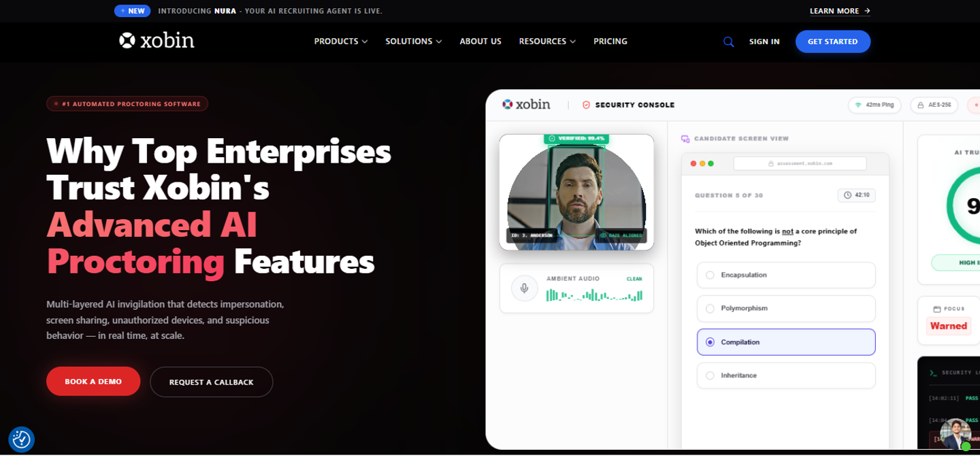Open the cookie preferences icon

pyautogui.click(x=21, y=440)
